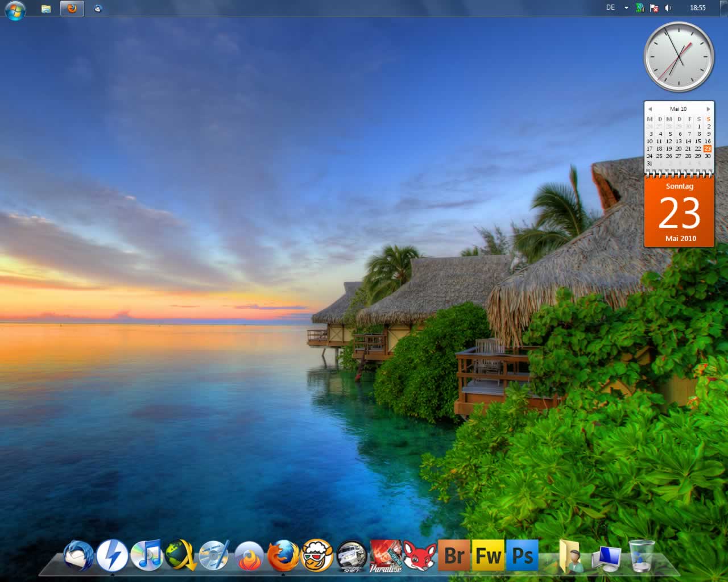
Task: Switch to the Firefox taskbar button
Action: coord(72,9)
